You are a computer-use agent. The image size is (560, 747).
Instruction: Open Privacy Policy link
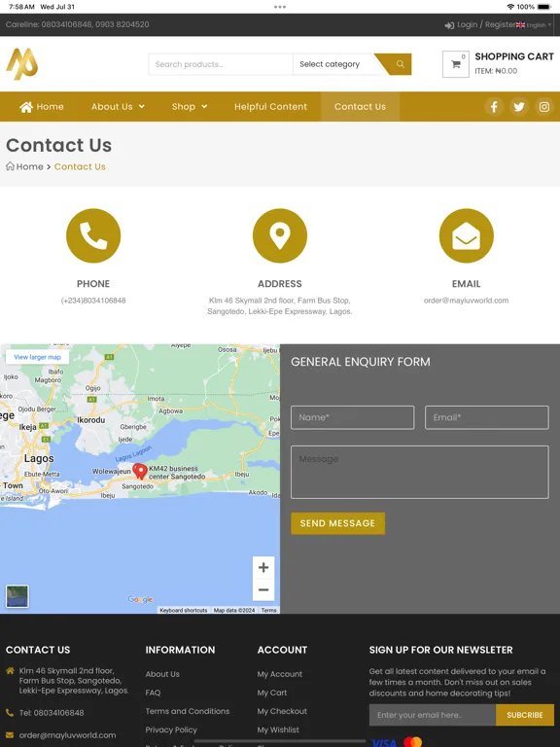pyautogui.click(x=171, y=729)
